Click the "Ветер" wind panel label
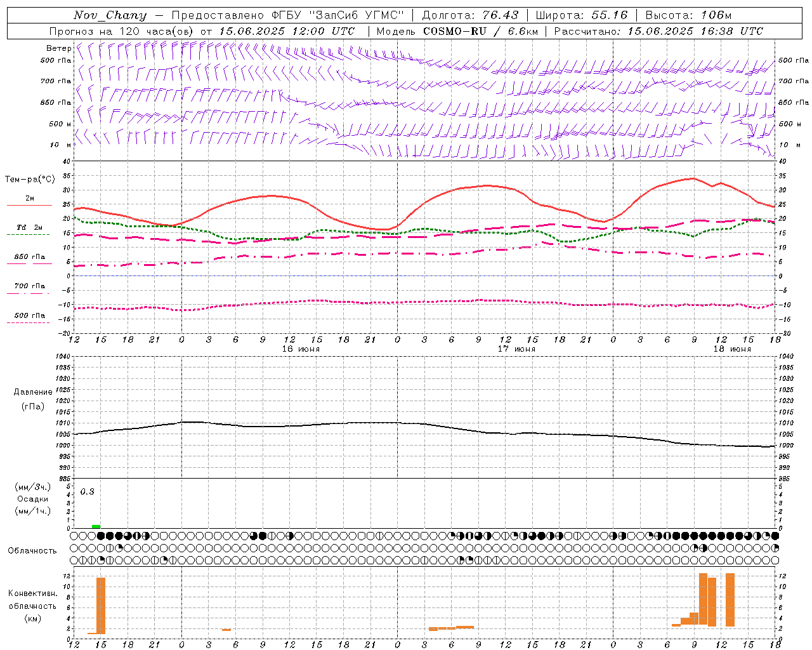This screenshot has height=650, width=812. (58, 48)
